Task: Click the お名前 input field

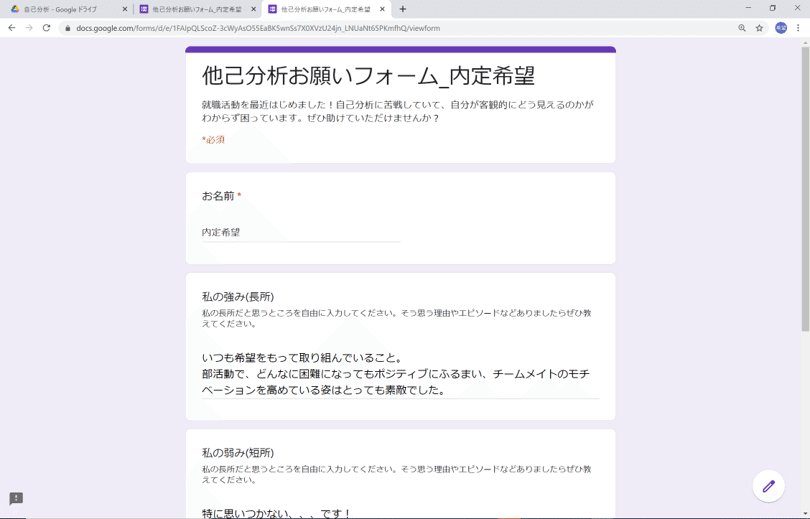Action: tap(301, 232)
